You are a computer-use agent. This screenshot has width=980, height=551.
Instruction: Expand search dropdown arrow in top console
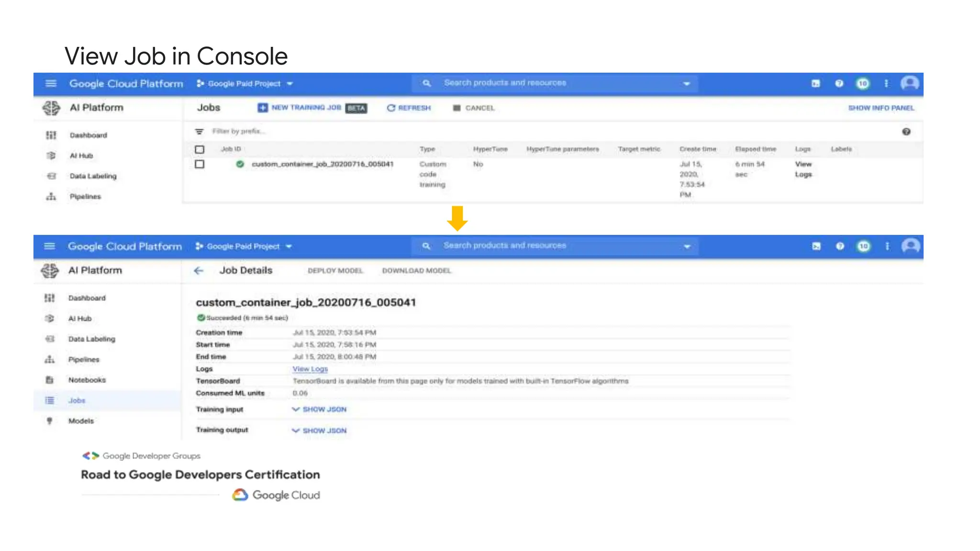(687, 84)
